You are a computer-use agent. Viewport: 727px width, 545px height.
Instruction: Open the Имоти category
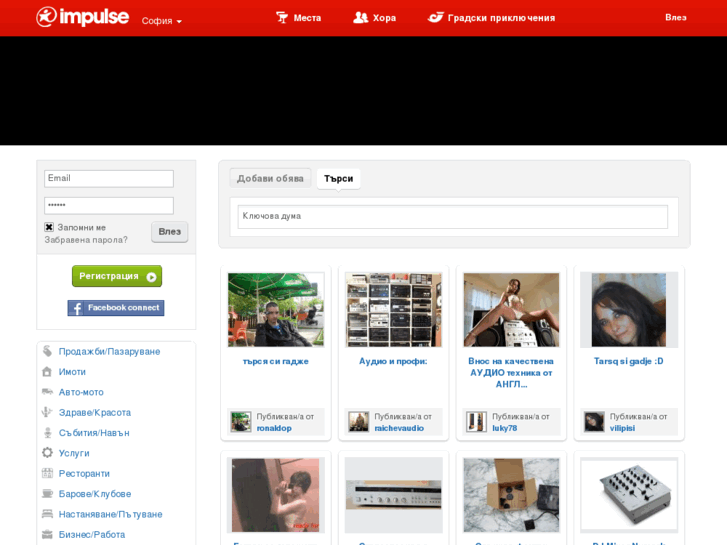point(72,372)
